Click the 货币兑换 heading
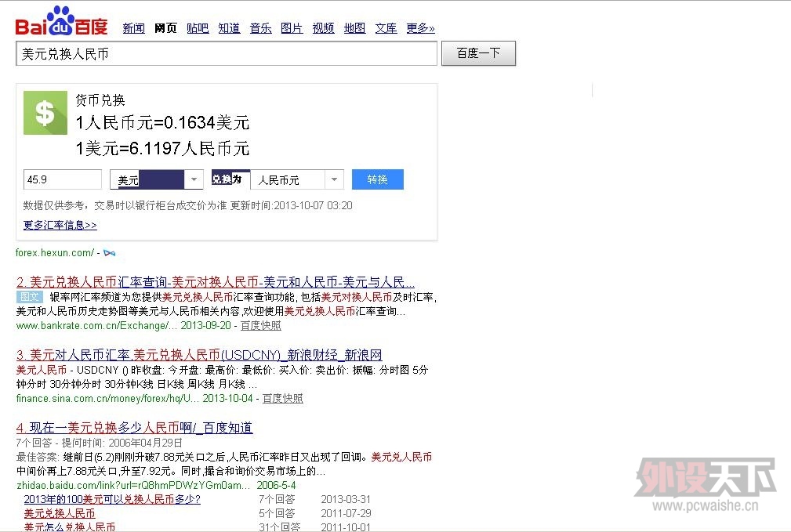The width and height of the screenshot is (791, 532). [x=100, y=100]
